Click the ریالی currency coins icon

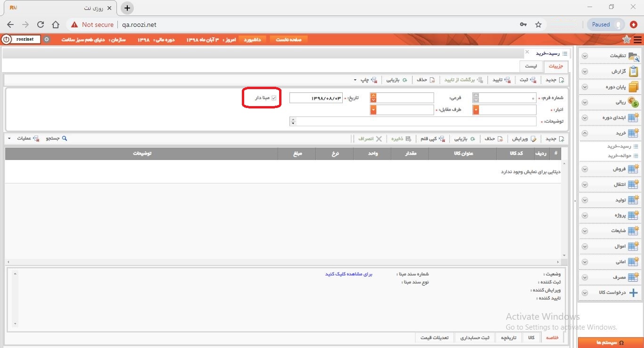coord(634,102)
